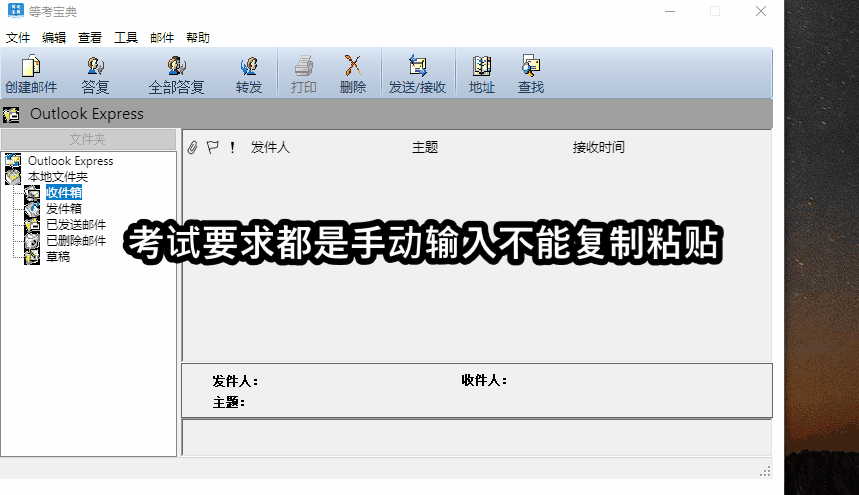Viewport: 859px width, 495px height.
Task: Minimize the 等考宝典 window
Action: pyautogui.click(x=670, y=11)
